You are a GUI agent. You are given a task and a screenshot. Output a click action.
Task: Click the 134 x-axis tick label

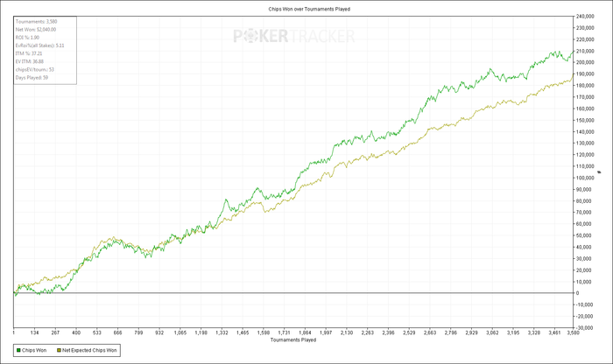(34, 332)
